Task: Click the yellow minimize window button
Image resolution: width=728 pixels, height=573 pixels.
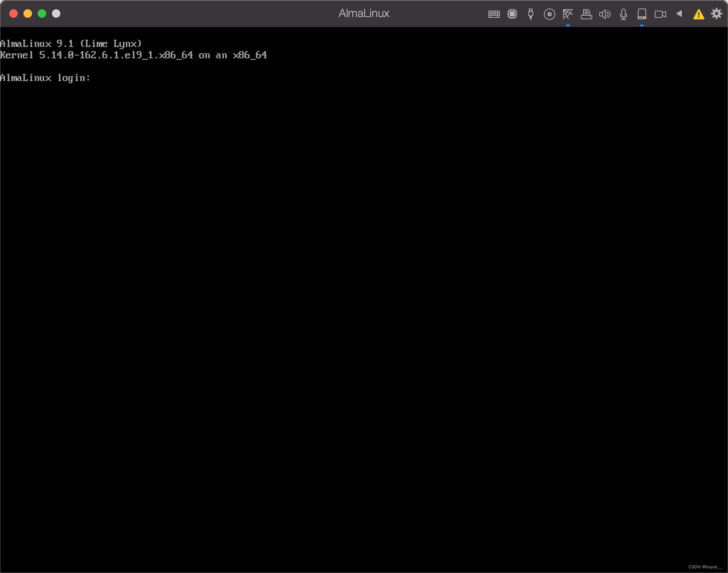Action: (28, 14)
